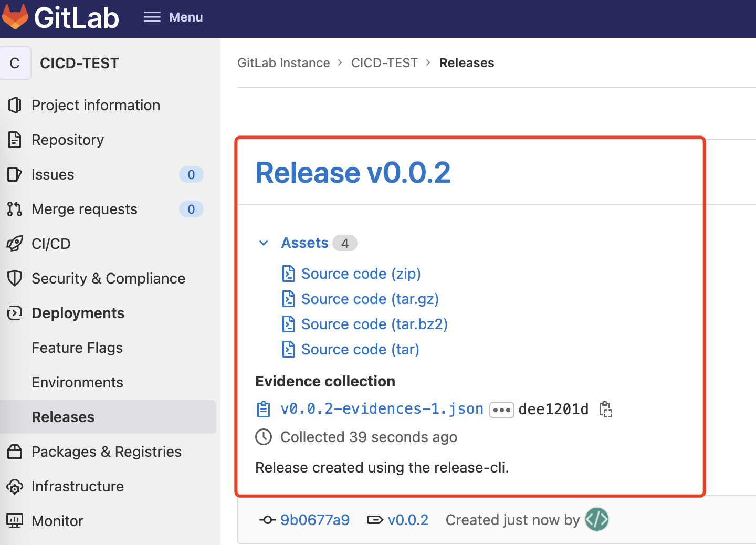This screenshot has height=545, width=756.
Task: Select Environments under Deployments
Action: (77, 382)
